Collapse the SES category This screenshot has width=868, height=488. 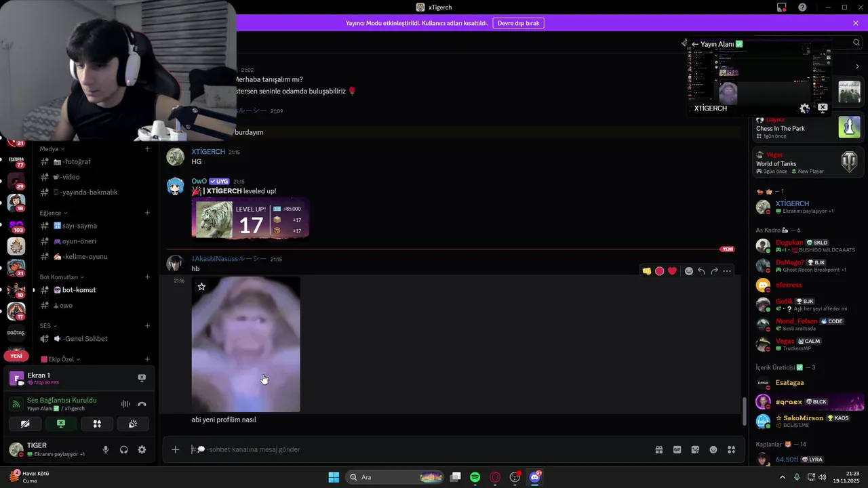[48, 325]
